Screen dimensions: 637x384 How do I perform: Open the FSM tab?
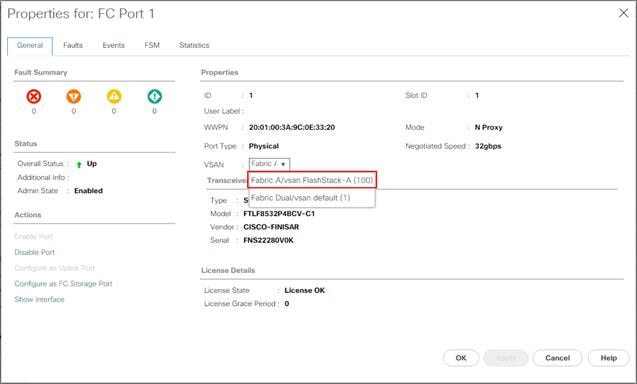pyautogui.click(x=152, y=46)
